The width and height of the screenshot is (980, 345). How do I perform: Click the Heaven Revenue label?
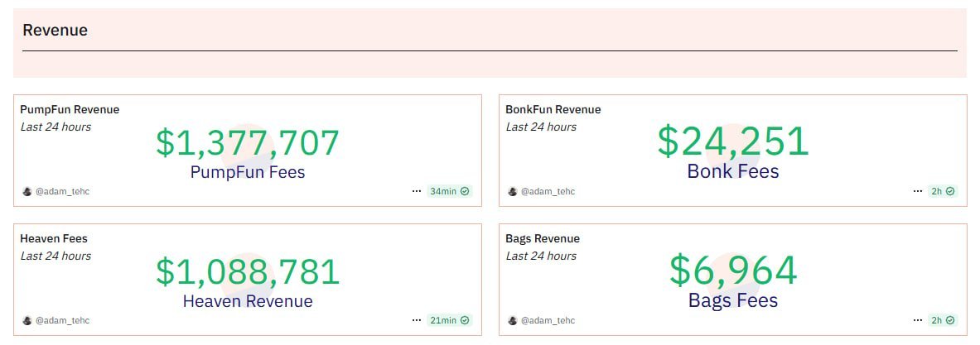[x=248, y=301]
